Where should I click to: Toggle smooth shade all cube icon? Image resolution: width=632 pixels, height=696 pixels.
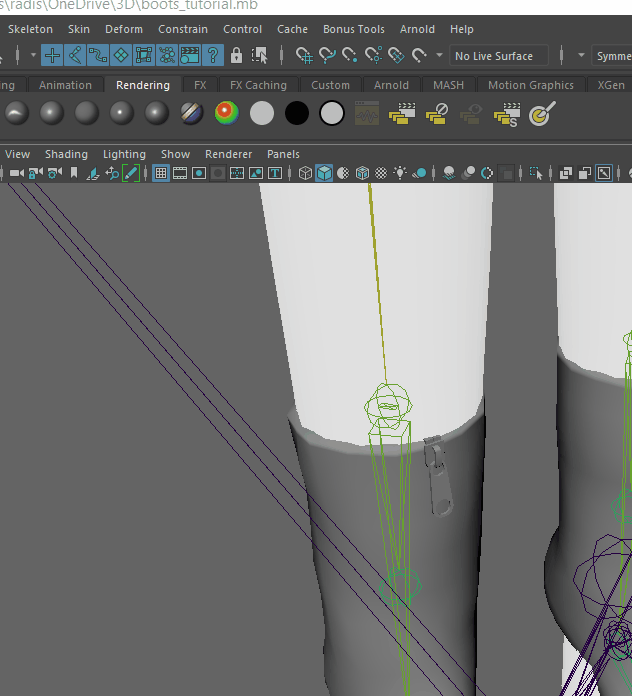[324, 173]
